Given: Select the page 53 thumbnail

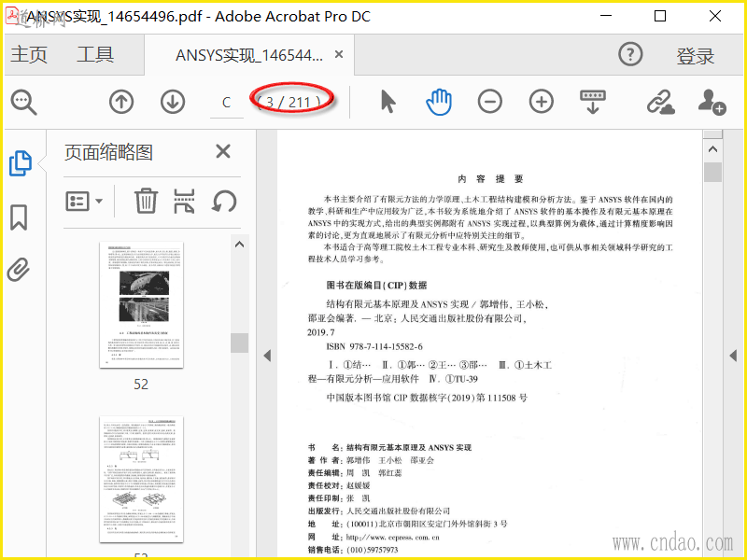Looking at the screenshot, I should (x=142, y=480).
